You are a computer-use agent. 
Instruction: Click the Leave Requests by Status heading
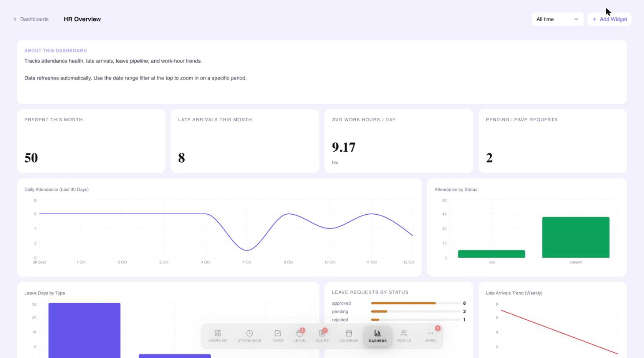pos(370,292)
